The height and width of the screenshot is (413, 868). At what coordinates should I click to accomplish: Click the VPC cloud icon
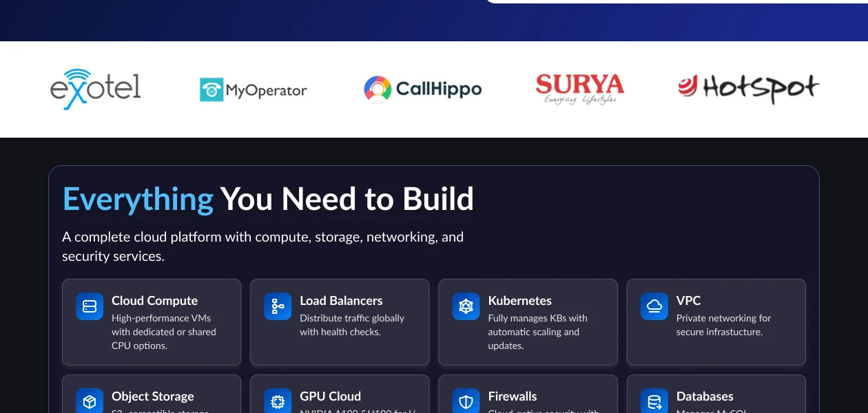coord(654,306)
